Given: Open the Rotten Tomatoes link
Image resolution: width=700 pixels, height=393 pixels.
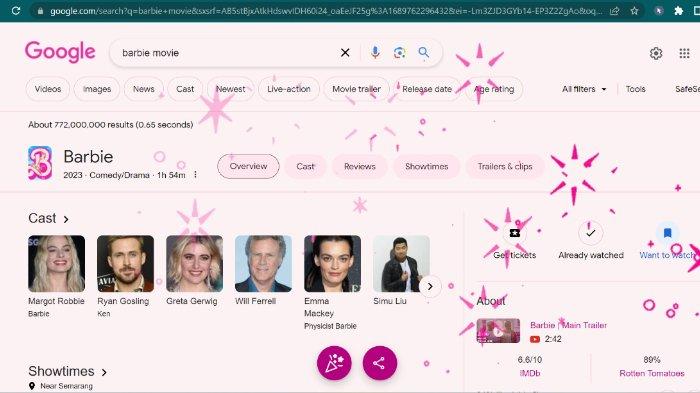Looking at the screenshot, I should tap(652, 373).
